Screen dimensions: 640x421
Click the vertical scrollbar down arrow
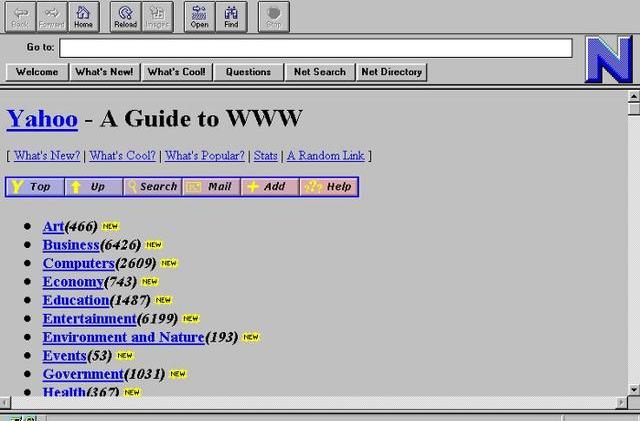point(633,389)
